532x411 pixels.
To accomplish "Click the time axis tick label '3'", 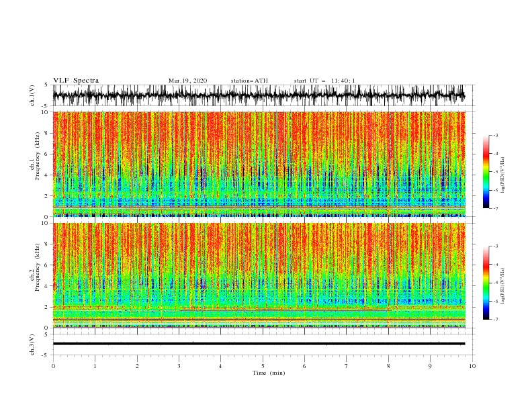I will (x=179, y=366).
